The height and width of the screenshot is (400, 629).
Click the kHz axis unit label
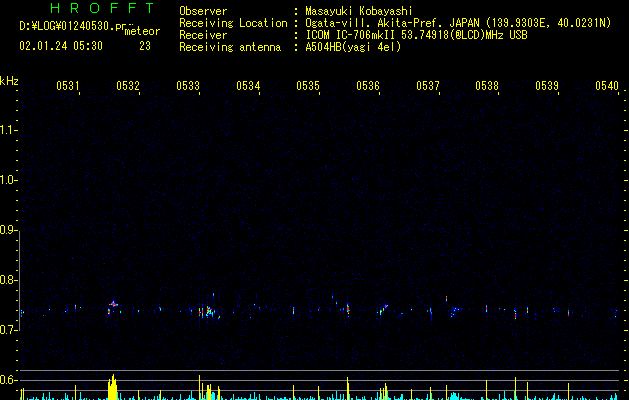pos(9,81)
